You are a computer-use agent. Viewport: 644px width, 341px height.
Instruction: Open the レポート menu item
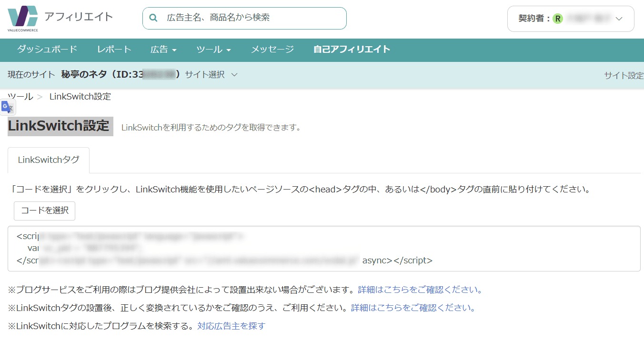click(114, 50)
